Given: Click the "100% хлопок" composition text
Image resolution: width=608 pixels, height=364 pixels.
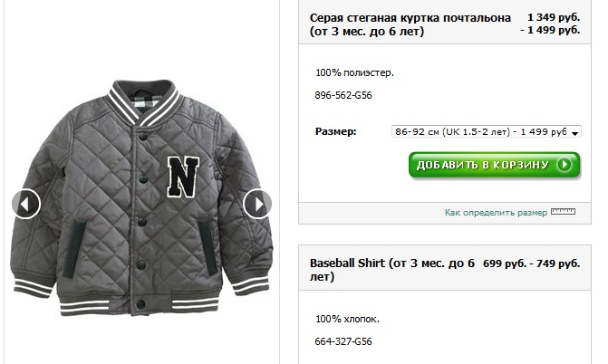Looking at the screenshot, I should coord(348,319).
